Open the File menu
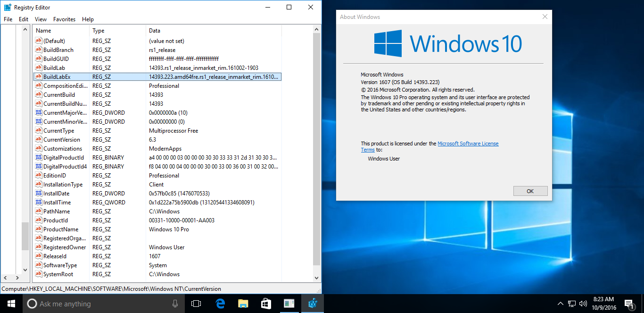644x313 pixels. click(x=8, y=19)
